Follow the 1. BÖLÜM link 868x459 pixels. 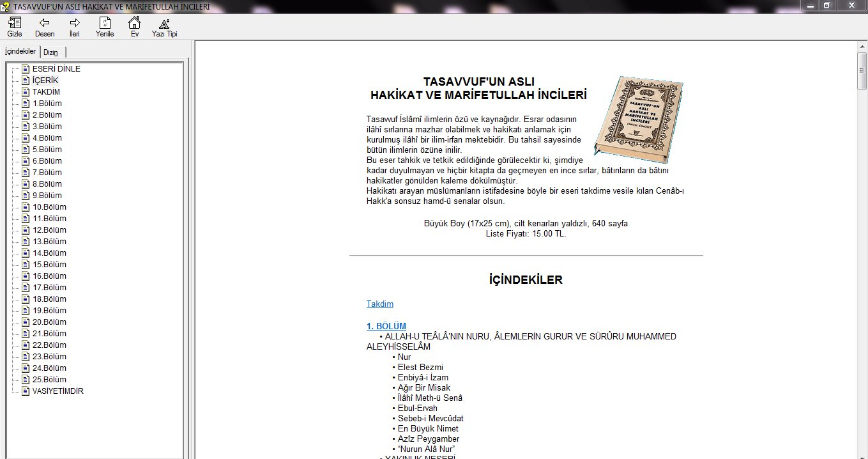pos(386,326)
